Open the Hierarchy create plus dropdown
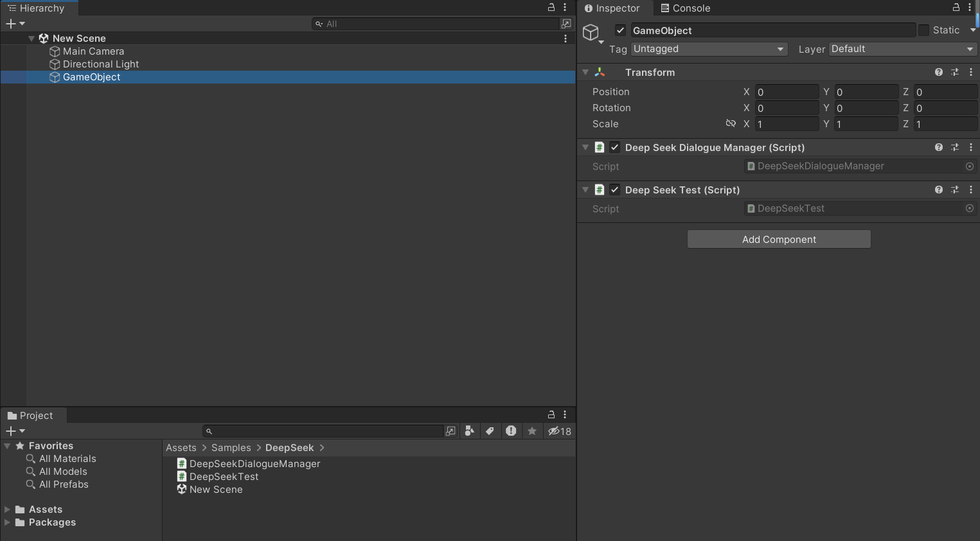The height and width of the screenshot is (541, 980). tap(15, 24)
